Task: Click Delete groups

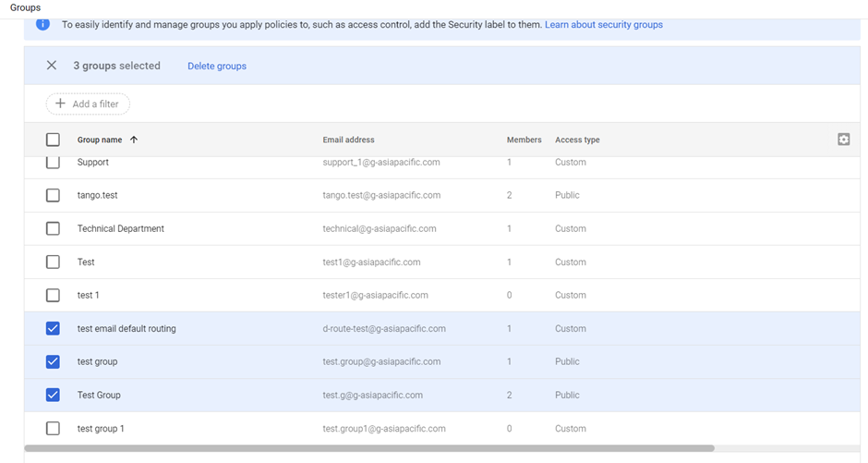Action: coord(217,66)
